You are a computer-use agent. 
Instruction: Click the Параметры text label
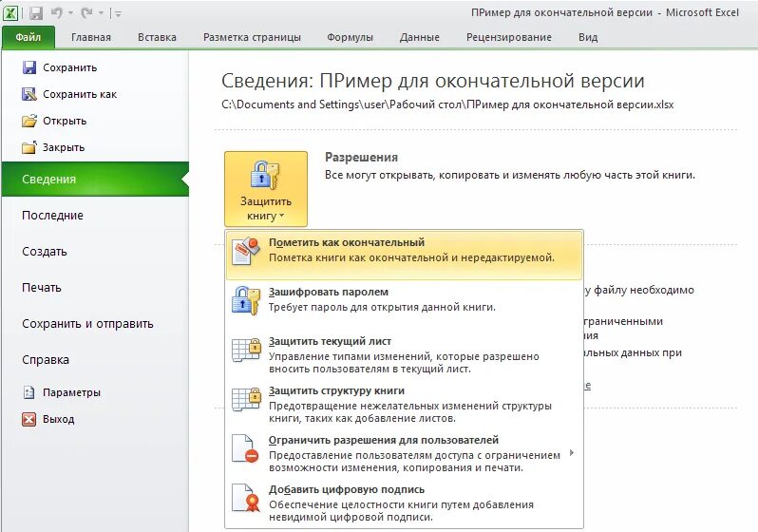pos(71,392)
